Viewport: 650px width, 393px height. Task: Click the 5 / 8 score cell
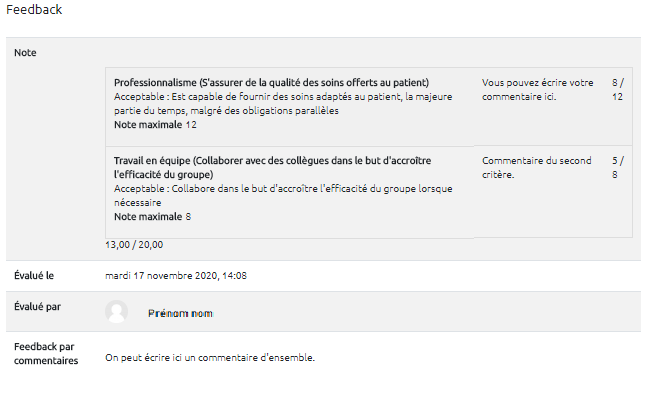point(618,167)
